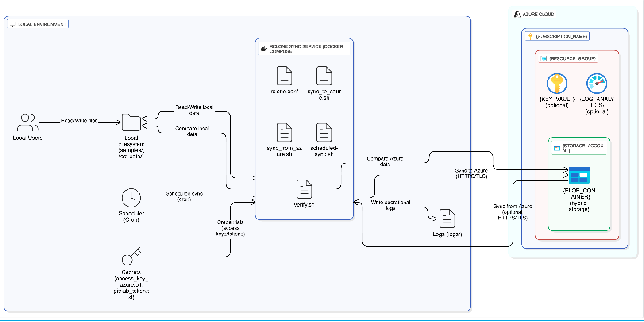Select the "Compare Azure data" edge label
This screenshot has height=322, width=644.
pyautogui.click(x=385, y=161)
